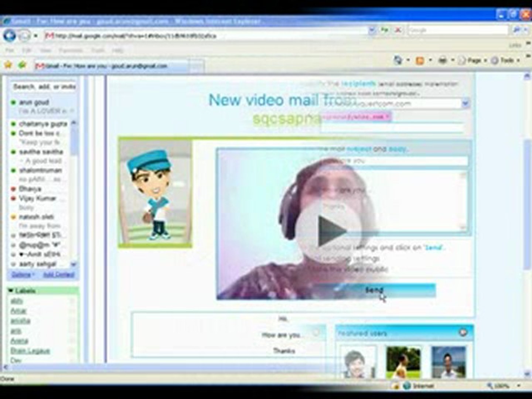Open chat with natesh oleti
This screenshot has width=532, height=399.
[36, 217]
